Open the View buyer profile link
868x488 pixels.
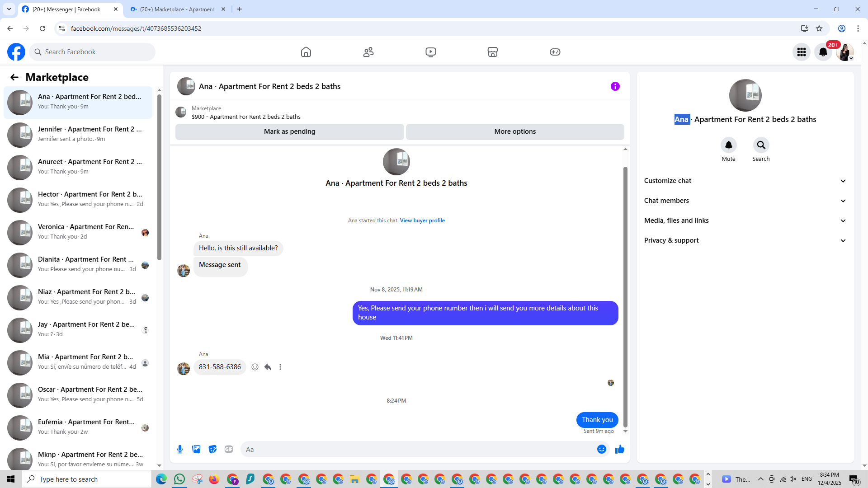coord(422,221)
